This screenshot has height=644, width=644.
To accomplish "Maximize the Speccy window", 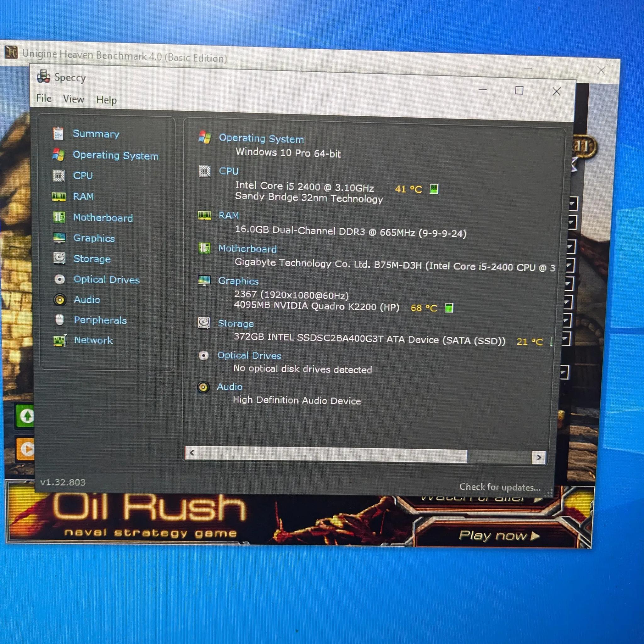I will 519,90.
